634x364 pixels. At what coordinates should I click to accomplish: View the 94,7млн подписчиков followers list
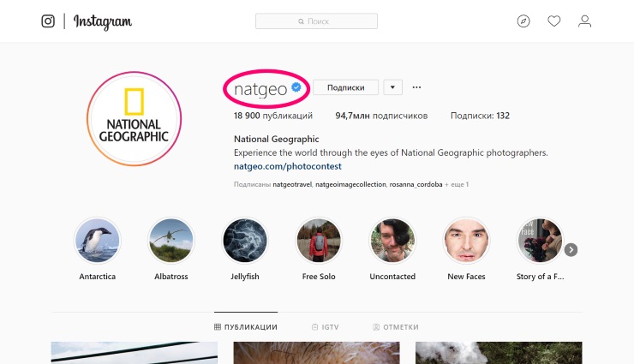click(380, 116)
